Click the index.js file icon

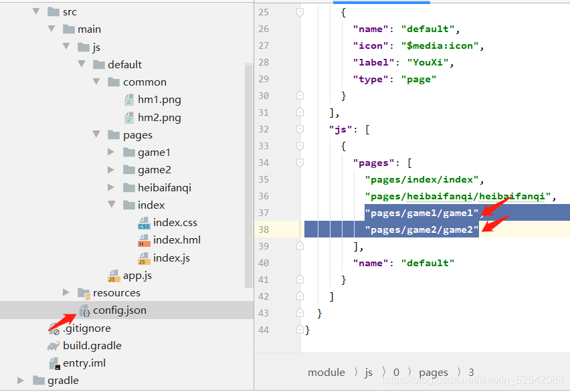point(144,258)
